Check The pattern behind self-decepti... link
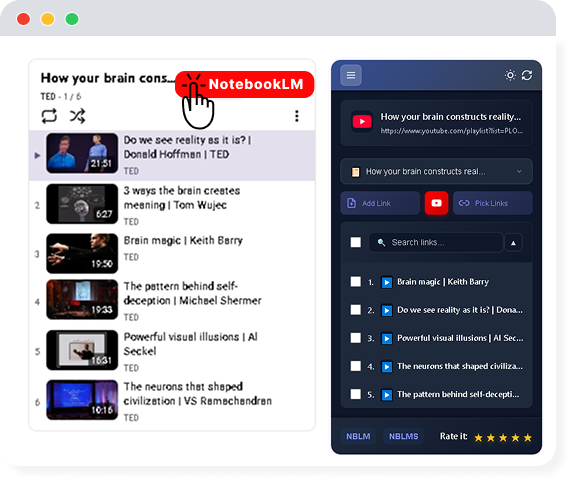Image resolution: width=572 pixels, height=482 pixels. pyautogui.click(x=356, y=394)
